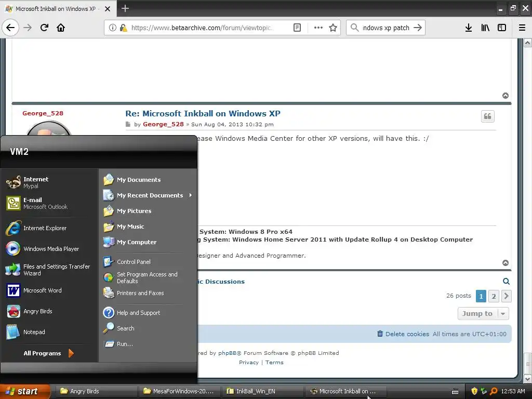
Task: Open Help and Support
Action: (x=148, y=312)
